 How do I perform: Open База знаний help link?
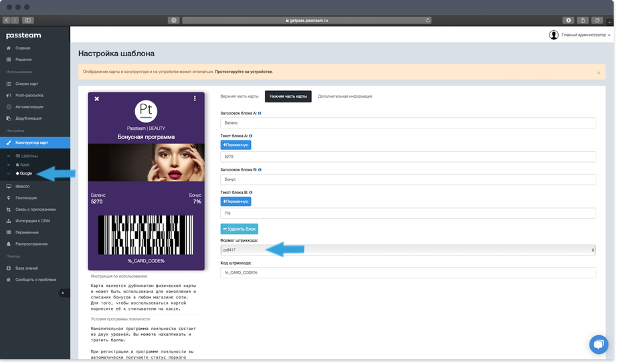(27, 268)
